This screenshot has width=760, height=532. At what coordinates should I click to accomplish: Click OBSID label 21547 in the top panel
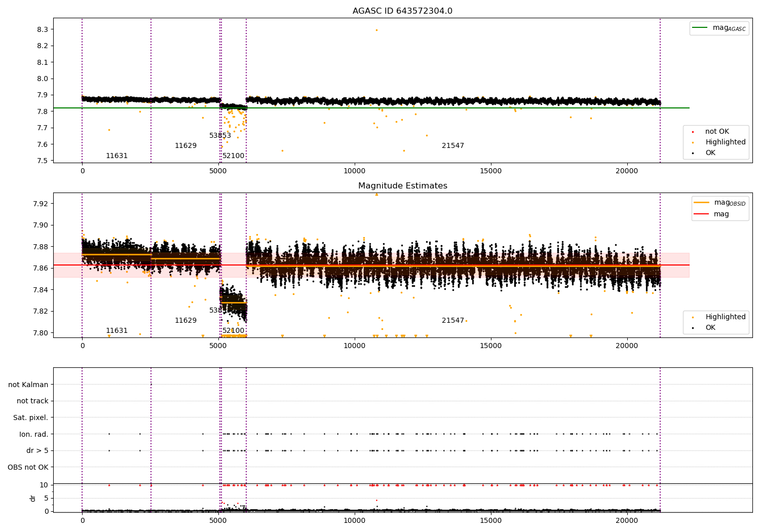[x=453, y=146]
